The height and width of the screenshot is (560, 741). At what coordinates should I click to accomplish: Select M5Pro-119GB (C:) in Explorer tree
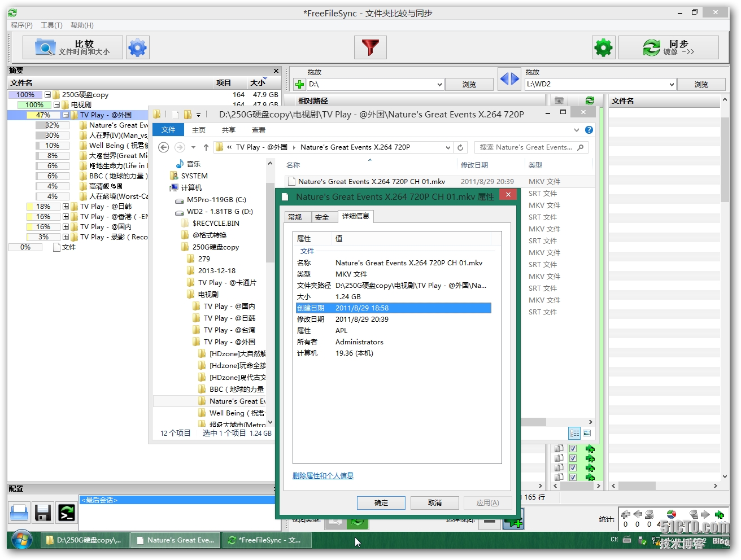click(x=216, y=200)
